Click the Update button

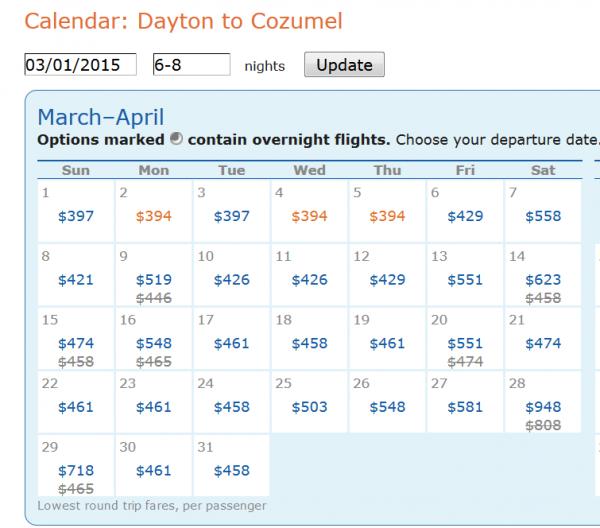pyautogui.click(x=344, y=65)
